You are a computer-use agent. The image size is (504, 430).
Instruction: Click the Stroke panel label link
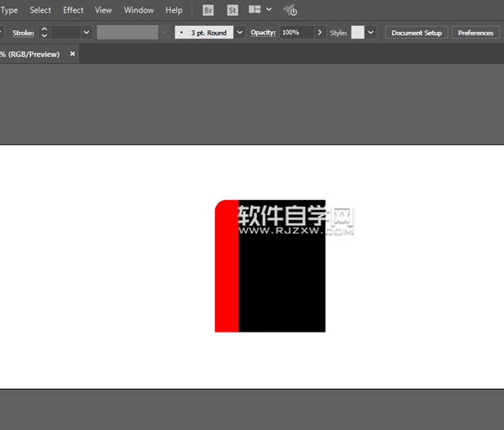(23, 33)
